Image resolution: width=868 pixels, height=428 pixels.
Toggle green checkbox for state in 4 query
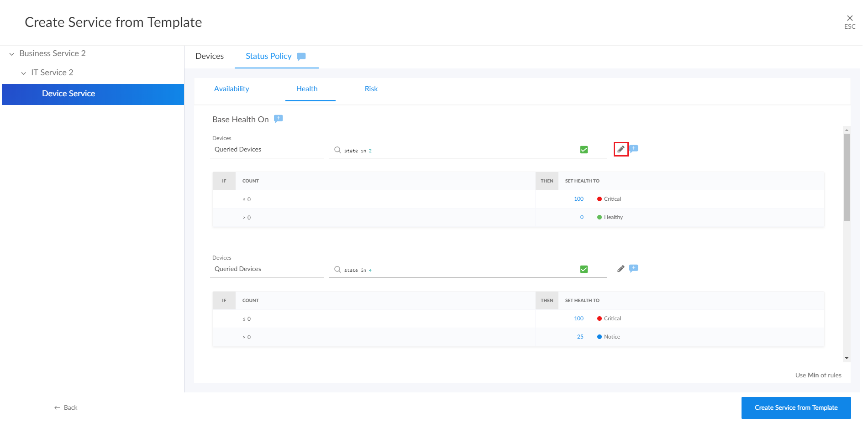point(584,269)
